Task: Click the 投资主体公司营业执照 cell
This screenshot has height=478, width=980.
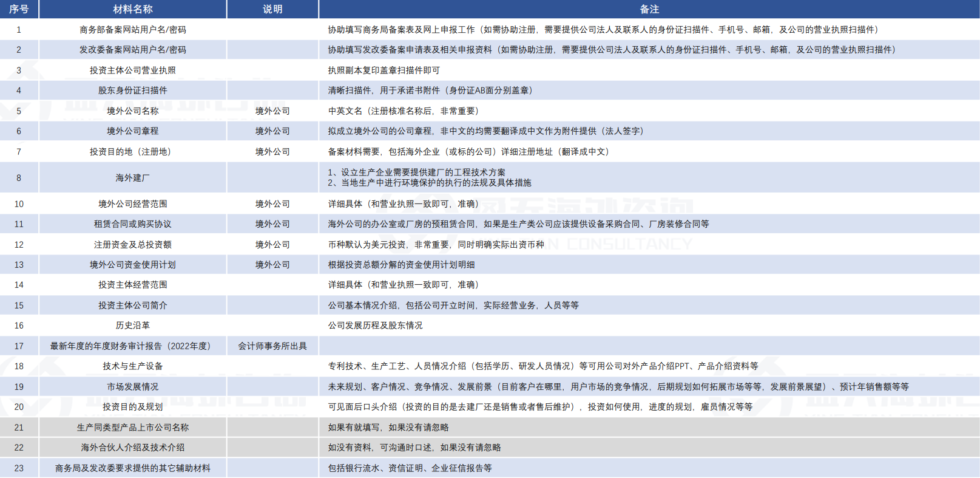Action: point(133,70)
